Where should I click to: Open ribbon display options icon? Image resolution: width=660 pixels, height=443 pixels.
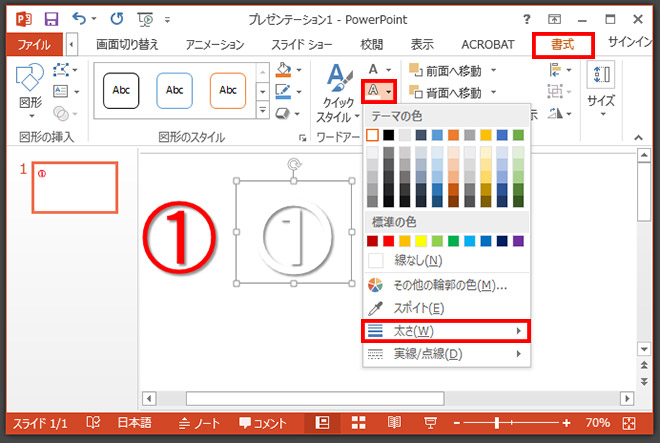(554, 19)
